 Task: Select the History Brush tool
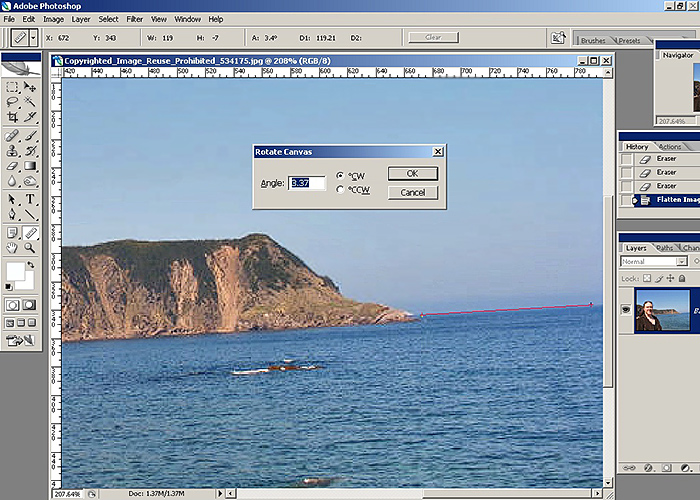(x=30, y=151)
